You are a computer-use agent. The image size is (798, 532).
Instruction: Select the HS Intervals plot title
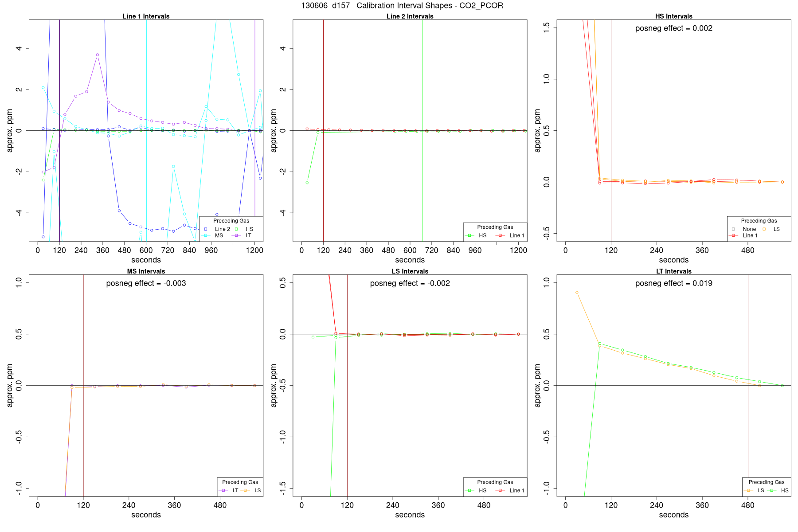click(673, 16)
